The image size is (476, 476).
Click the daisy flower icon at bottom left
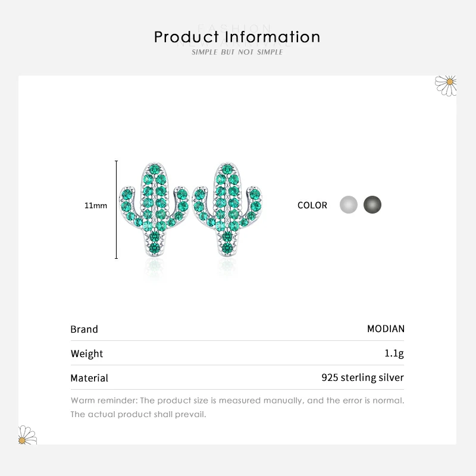27,436
